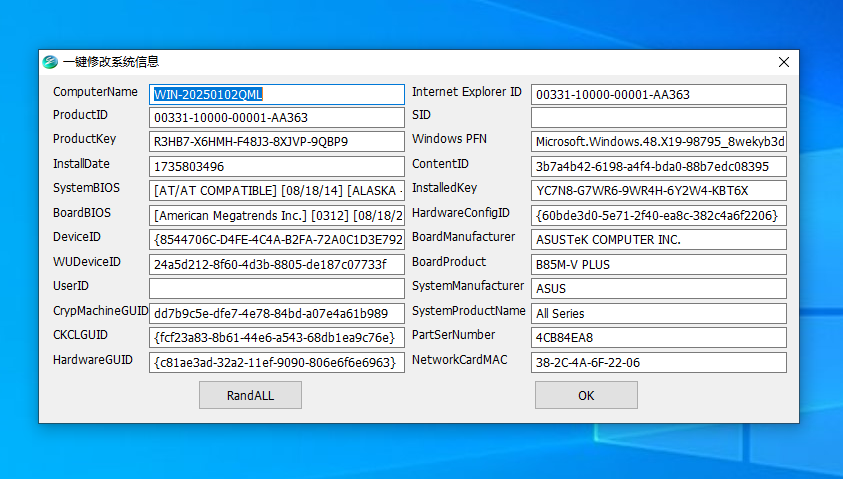Click the HardwareConfigID label
The width and height of the screenshot is (843, 479).
coord(461,213)
